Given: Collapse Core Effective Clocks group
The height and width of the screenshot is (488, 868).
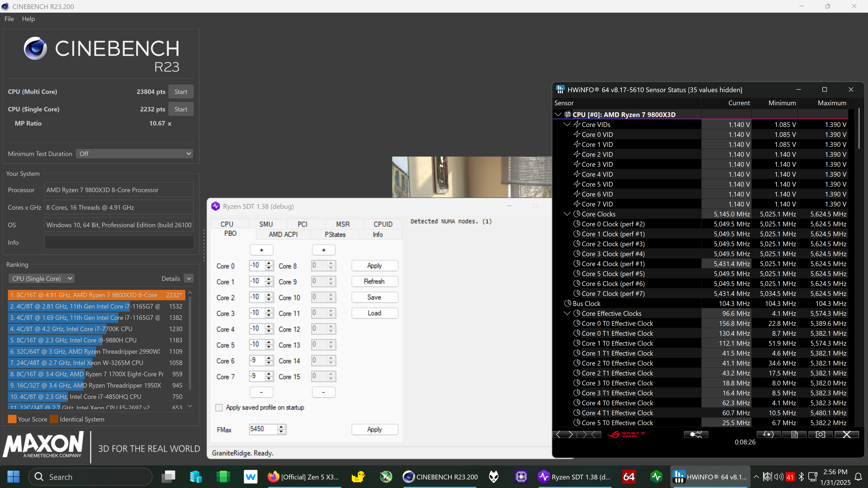Looking at the screenshot, I should click(x=567, y=313).
